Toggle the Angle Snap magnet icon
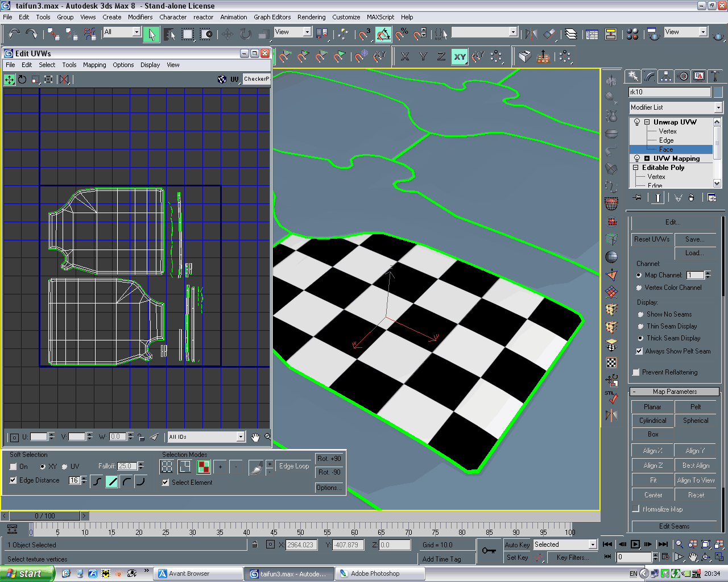 pos(383,35)
